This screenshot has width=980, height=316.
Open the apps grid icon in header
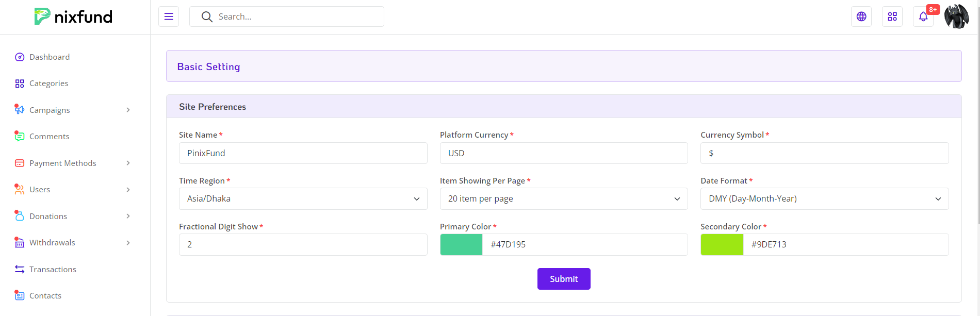point(892,16)
